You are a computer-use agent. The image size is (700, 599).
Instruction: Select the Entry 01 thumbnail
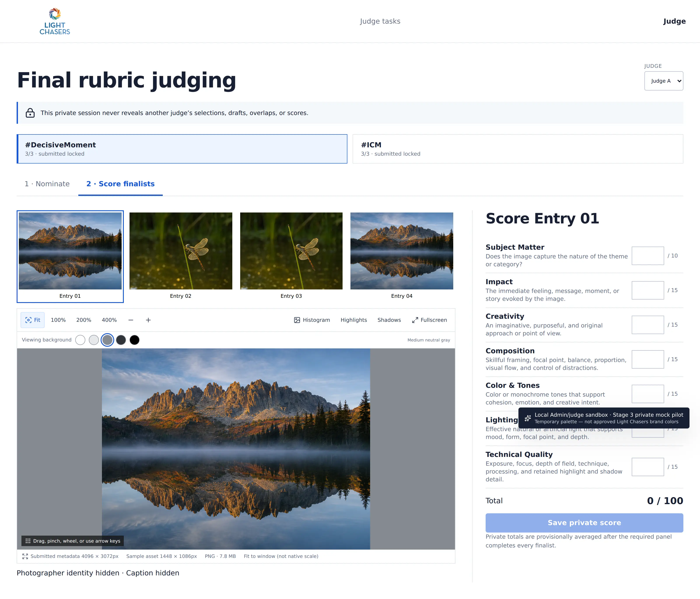click(70, 257)
